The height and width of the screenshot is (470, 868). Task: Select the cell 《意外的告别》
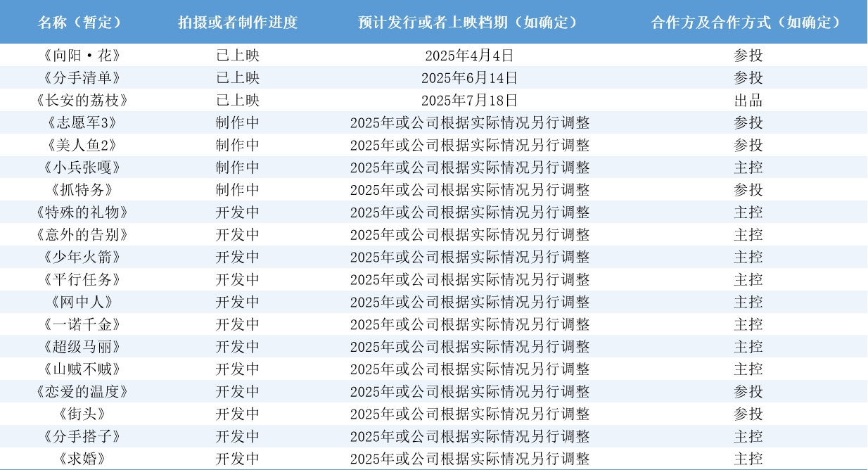[x=82, y=234]
